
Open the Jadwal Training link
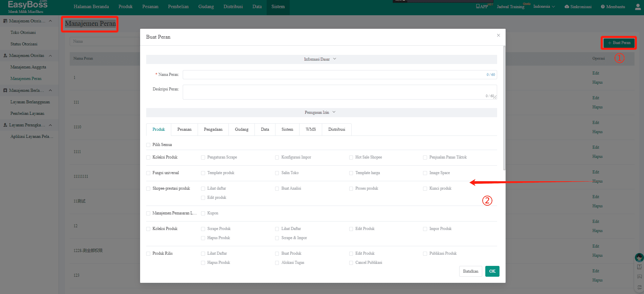pos(510,7)
